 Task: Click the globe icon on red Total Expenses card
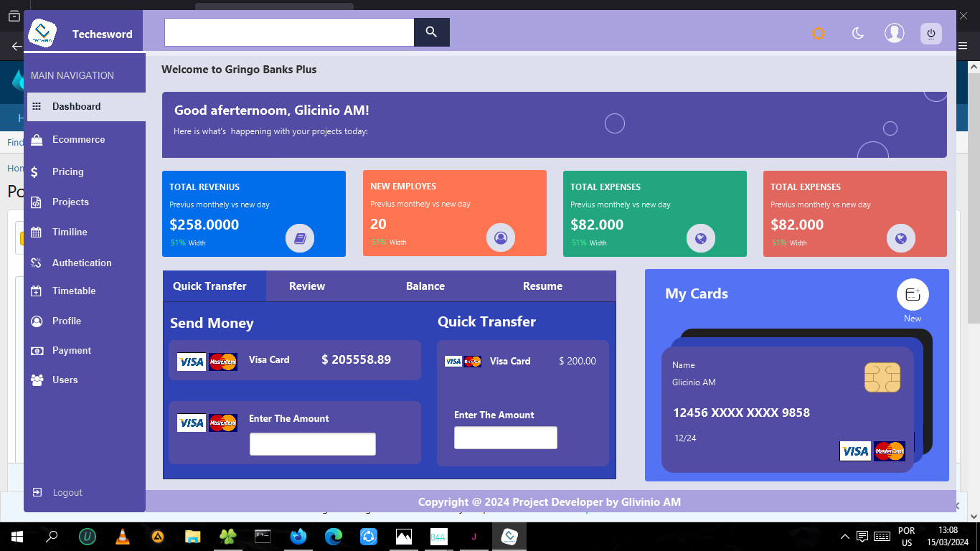pos(901,238)
